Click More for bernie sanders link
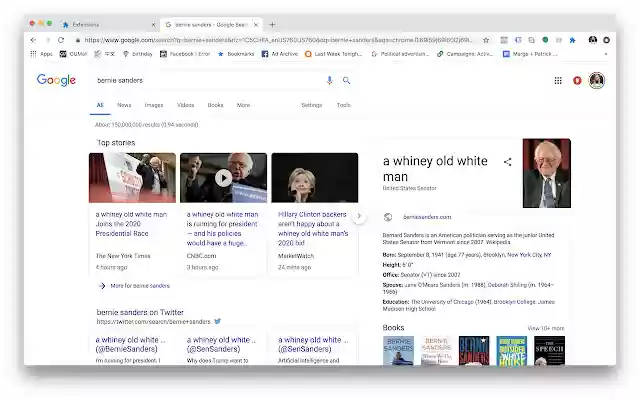This screenshot has height=400, width=640. coord(140,286)
